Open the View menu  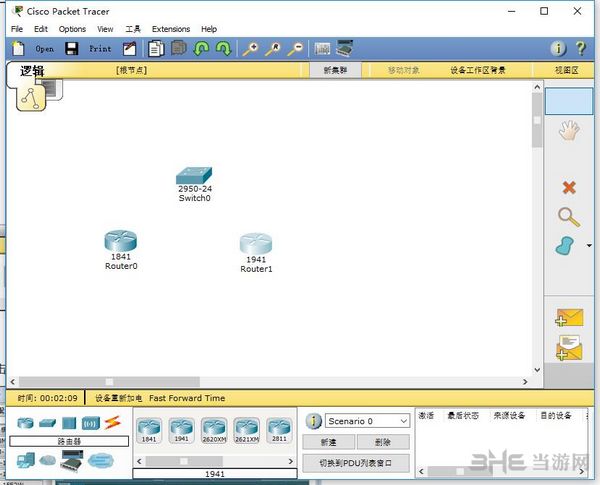pos(105,29)
